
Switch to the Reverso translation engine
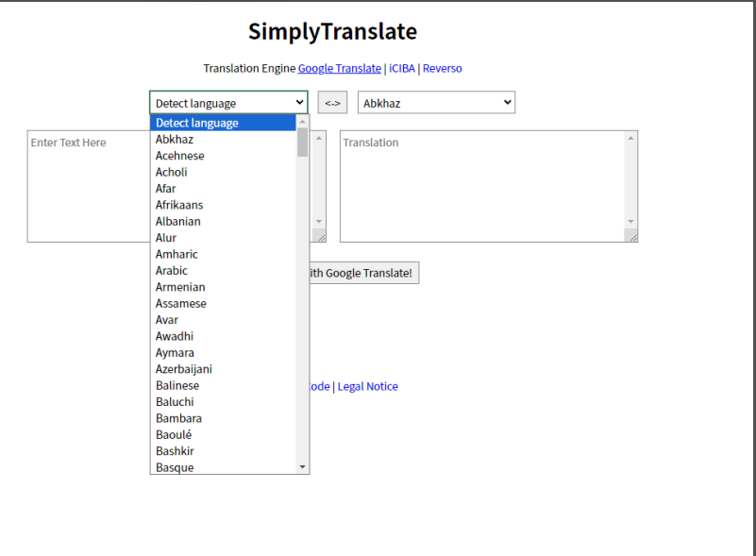443,68
